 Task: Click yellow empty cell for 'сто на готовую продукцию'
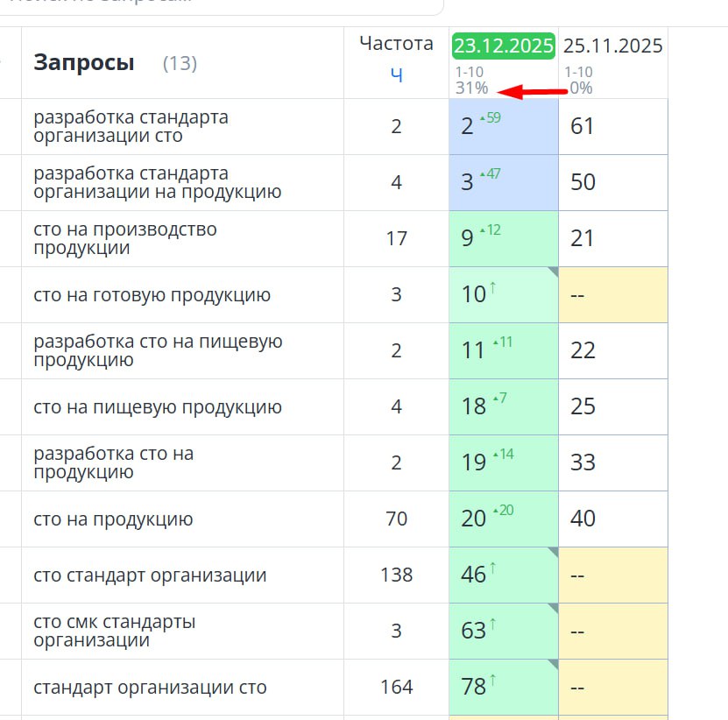tap(612, 295)
